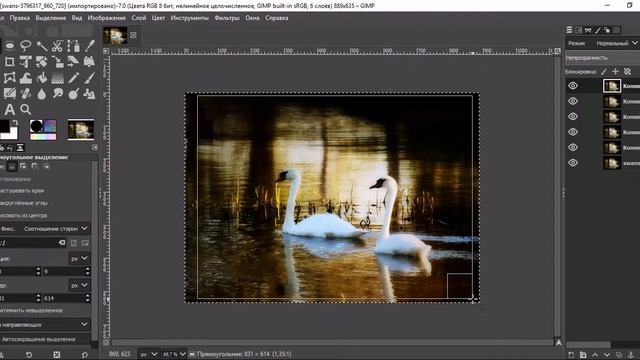Toggle the 'Рисовать из центра' option
The image size is (640, 360).
coord(24,215)
